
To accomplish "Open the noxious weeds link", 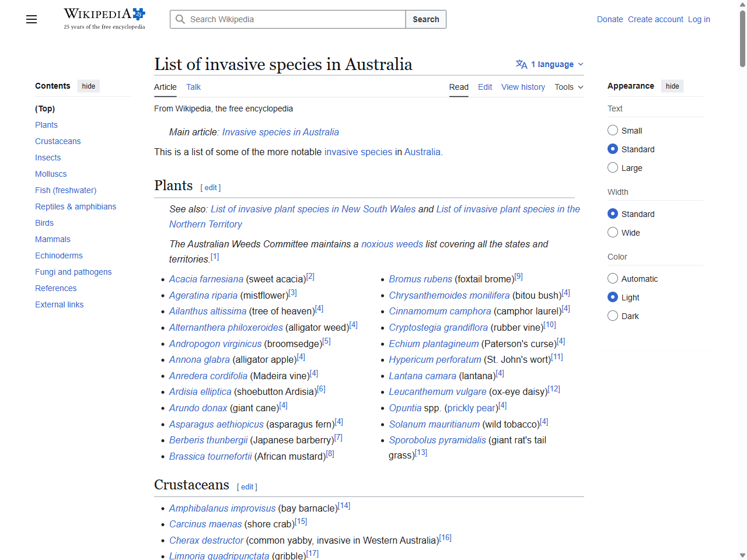I will pos(392,244).
